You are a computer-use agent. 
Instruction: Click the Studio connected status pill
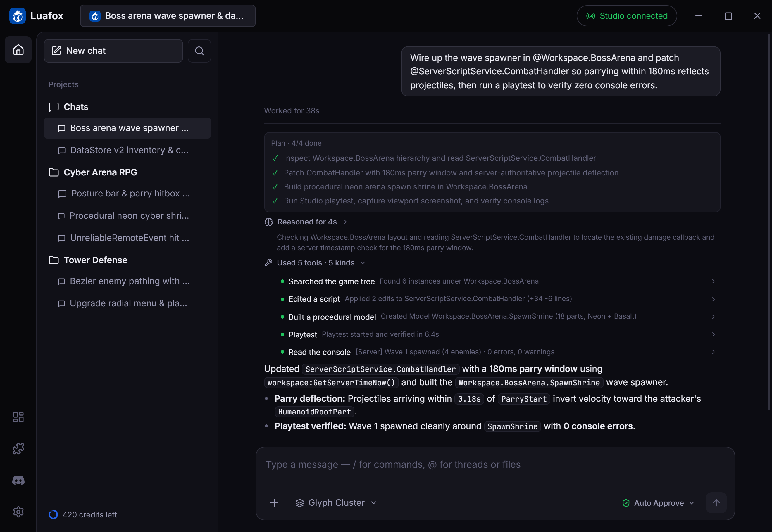pyautogui.click(x=627, y=16)
